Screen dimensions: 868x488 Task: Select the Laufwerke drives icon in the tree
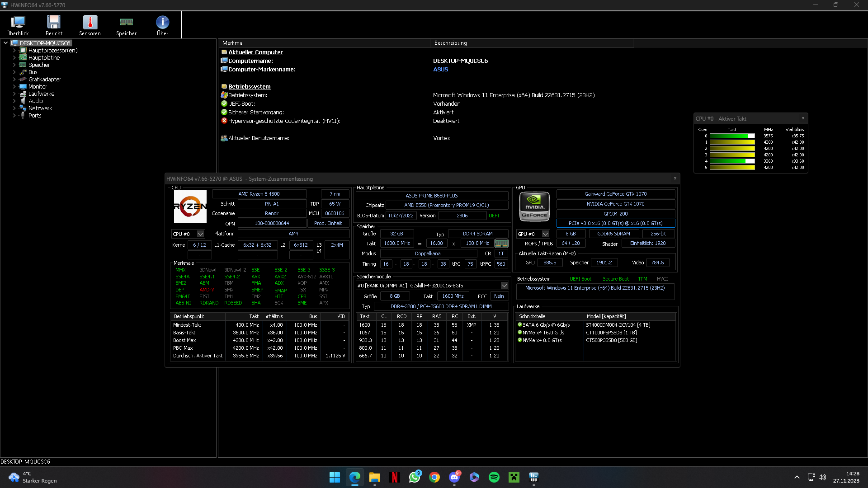click(x=23, y=94)
